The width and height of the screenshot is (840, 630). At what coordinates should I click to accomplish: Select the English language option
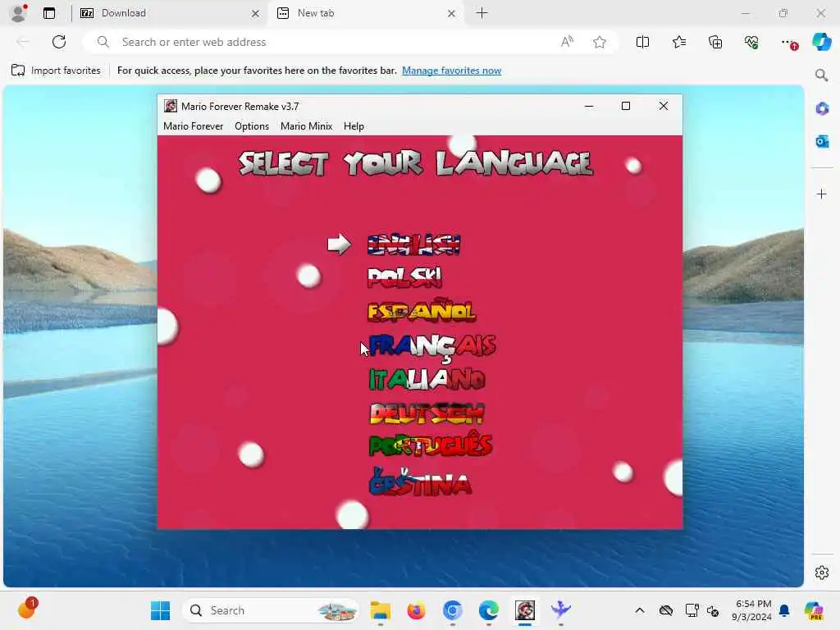pos(413,244)
